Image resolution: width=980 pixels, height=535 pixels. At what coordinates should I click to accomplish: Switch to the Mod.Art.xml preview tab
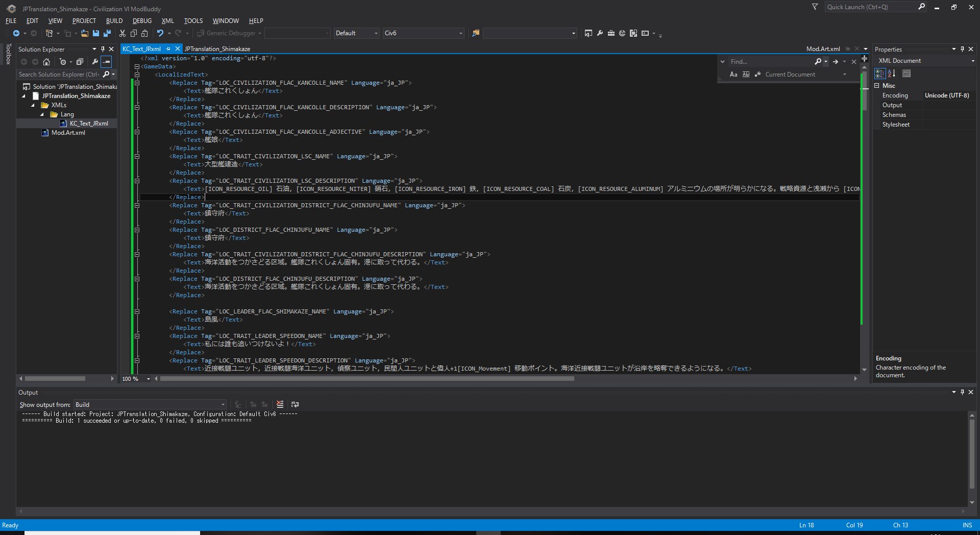tap(823, 49)
